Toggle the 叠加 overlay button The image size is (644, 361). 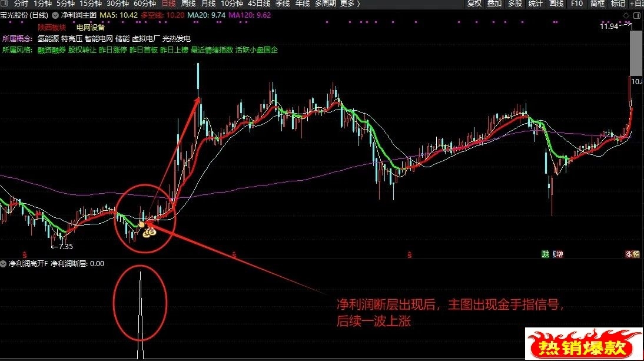494,4
